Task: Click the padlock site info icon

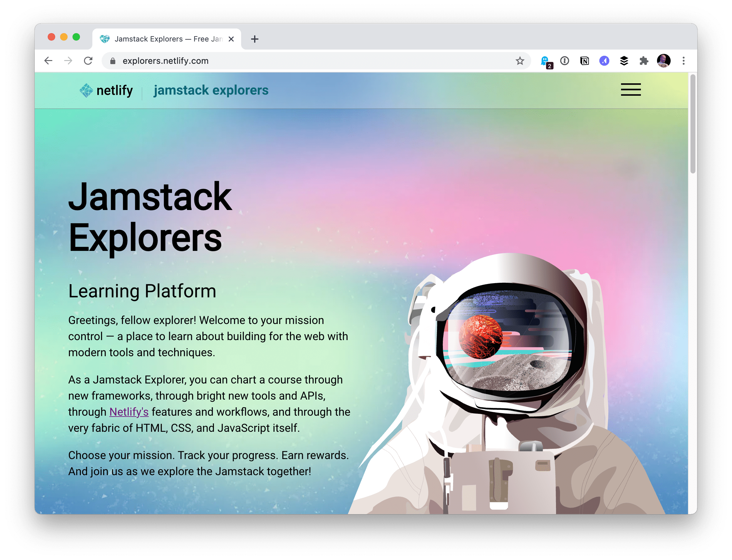Action: (x=113, y=61)
